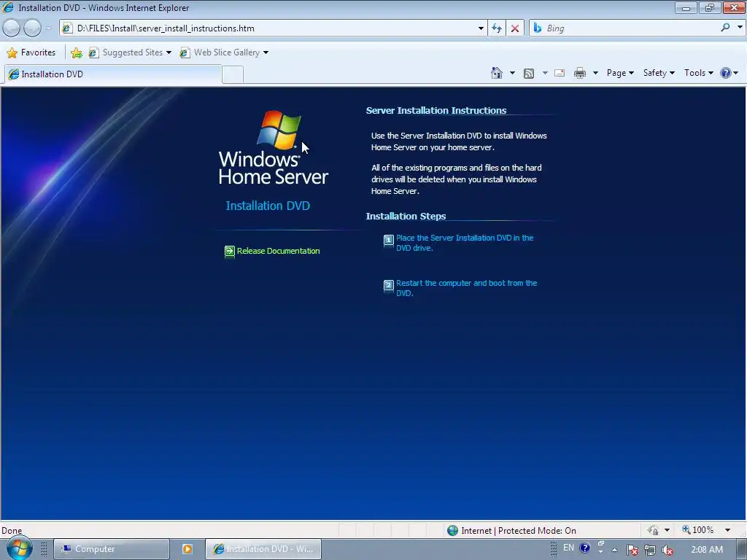Click the taskbar language bar help icon
747x560 pixels.
click(x=584, y=548)
